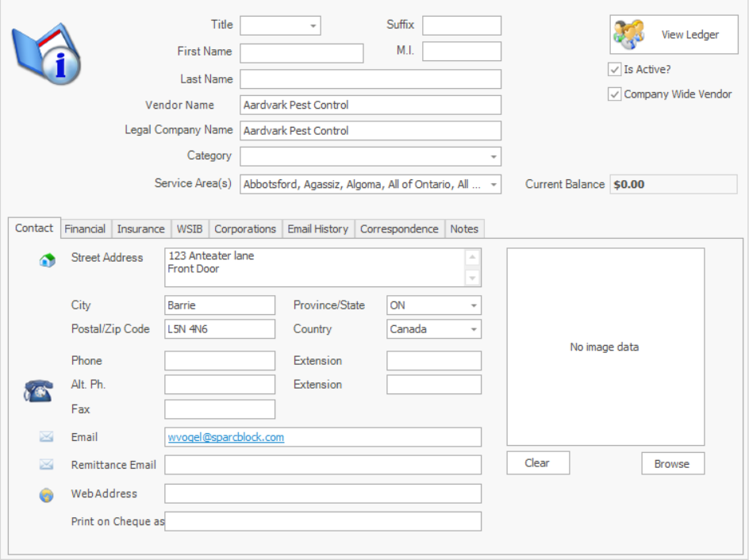The width and height of the screenshot is (749, 560).
Task: Click the M.I. field
Action: pyautogui.click(x=462, y=51)
